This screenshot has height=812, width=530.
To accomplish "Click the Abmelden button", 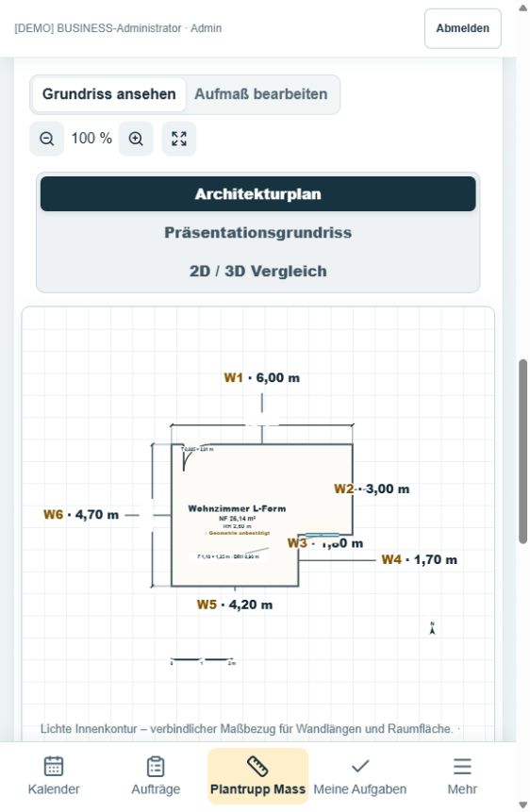I will pyautogui.click(x=463, y=28).
